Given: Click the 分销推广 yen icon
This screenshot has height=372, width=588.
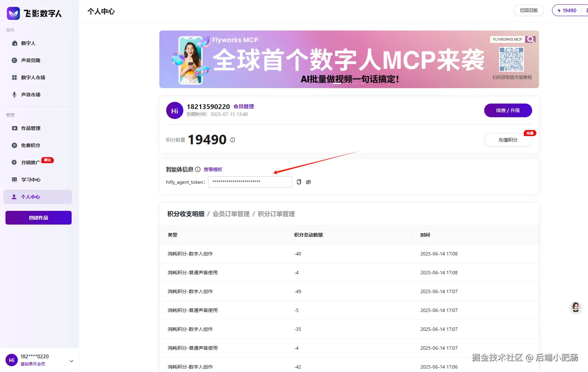Looking at the screenshot, I should point(14,163).
